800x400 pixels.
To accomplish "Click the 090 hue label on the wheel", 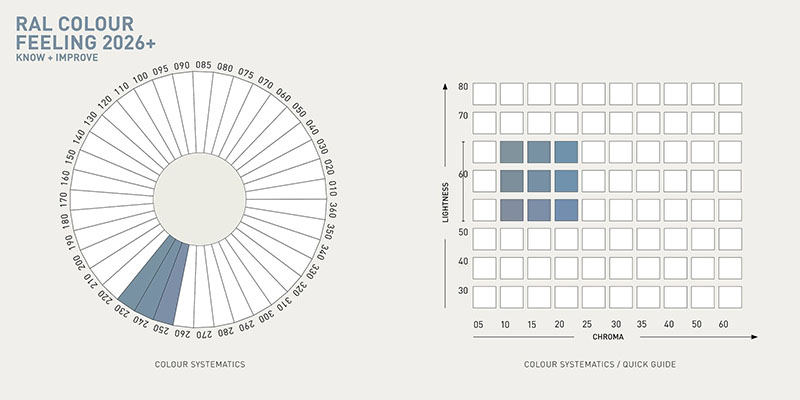I will pos(182,66).
